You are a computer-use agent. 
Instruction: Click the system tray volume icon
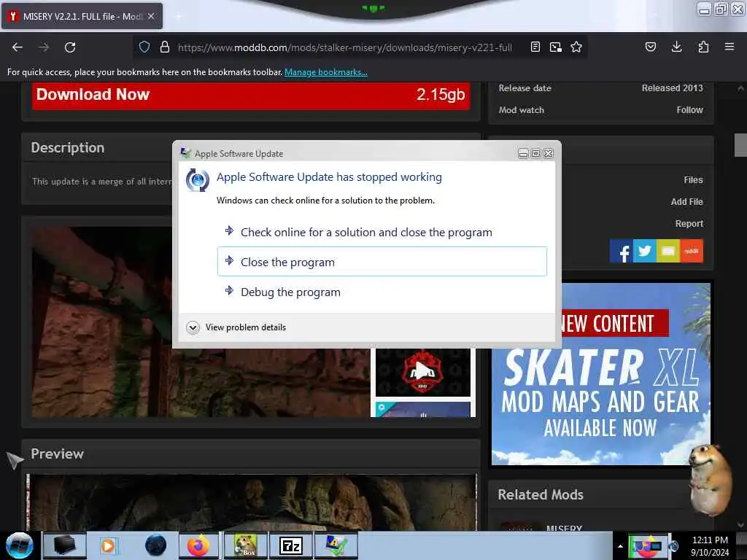click(674, 546)
